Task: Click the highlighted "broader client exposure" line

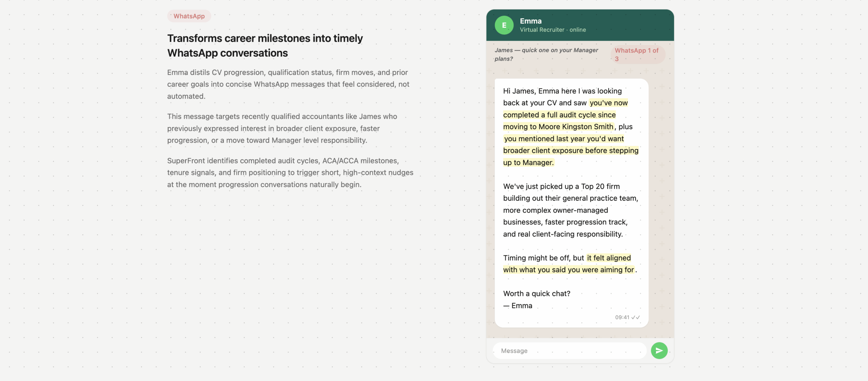Action: tap(571, 151)
